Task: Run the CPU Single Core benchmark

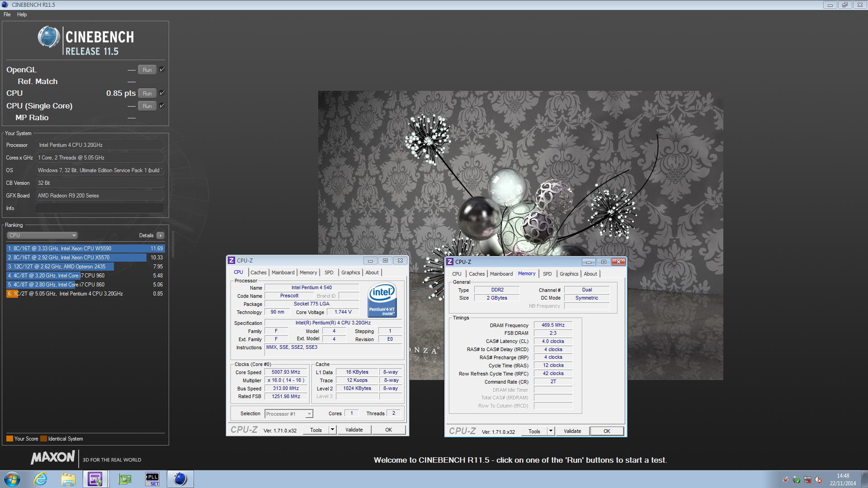Action: click(x=147, y=106)
